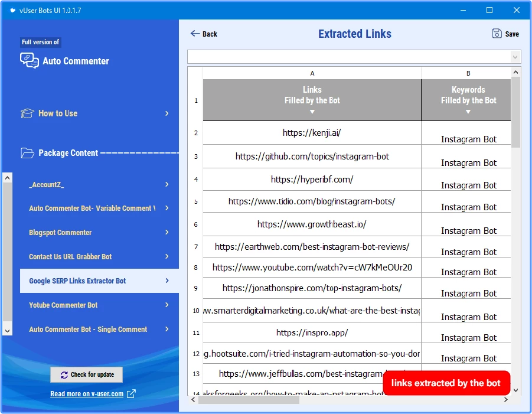Click table horizontal scroll right arrow
The width and height of the screenshot is (532, 414).
506,400
